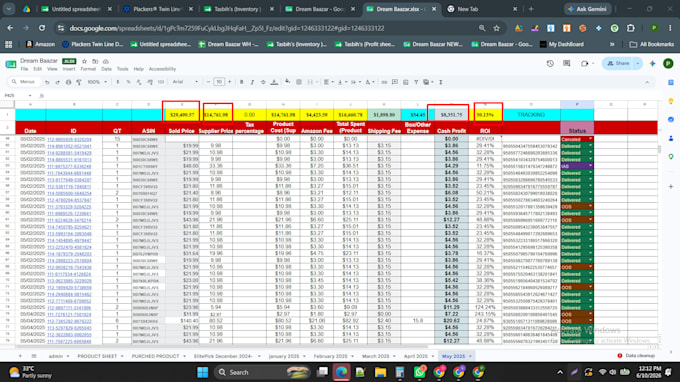
Task: Open the Share options dropdown arrow
Action: pyautogui.click(x=638, y=63)
